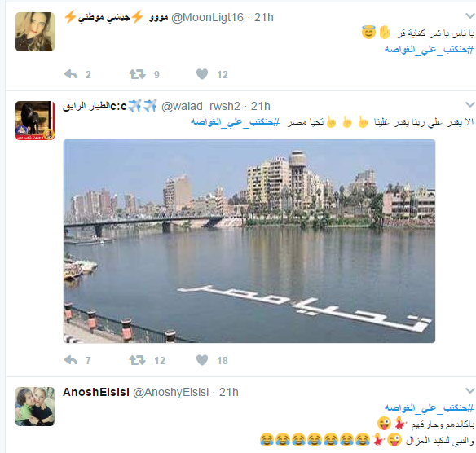Like the @MoonLigt16 tweet
Screen dimensions: 476x453
click(x=202, y=74)
